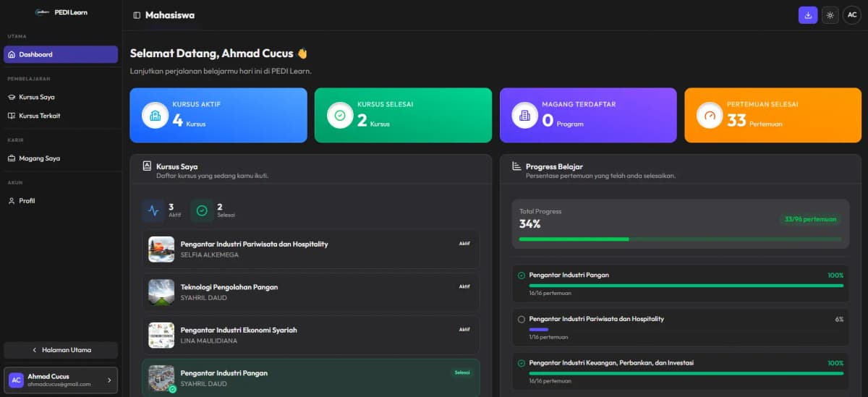Click the Total Progress bar
The image size is (868, 397).
pos(680,239)
